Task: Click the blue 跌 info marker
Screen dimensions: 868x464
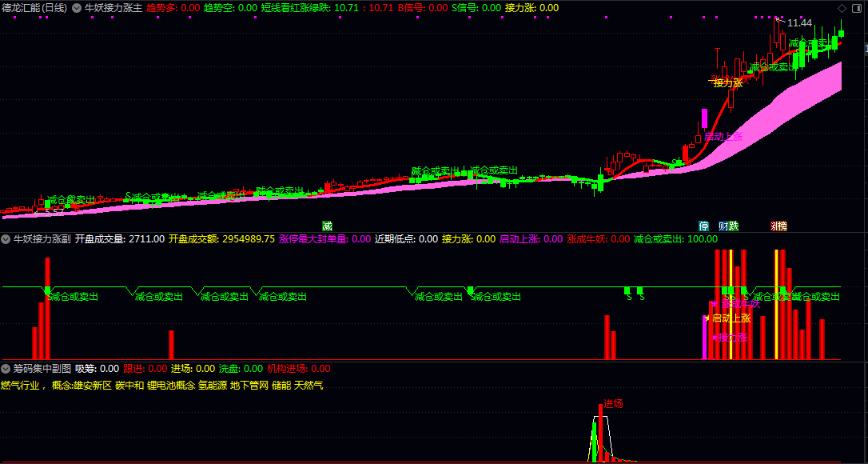Action: point(734,226)
